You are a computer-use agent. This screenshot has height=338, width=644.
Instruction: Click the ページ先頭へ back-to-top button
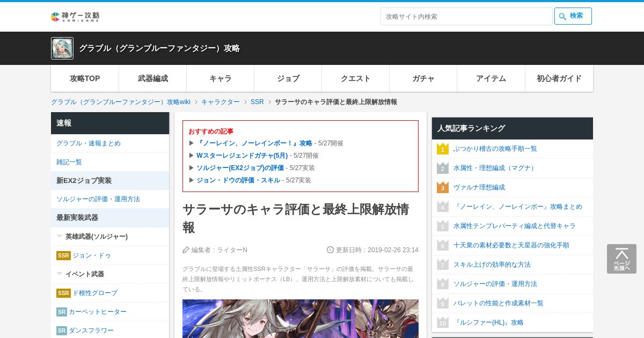[621, 259]
